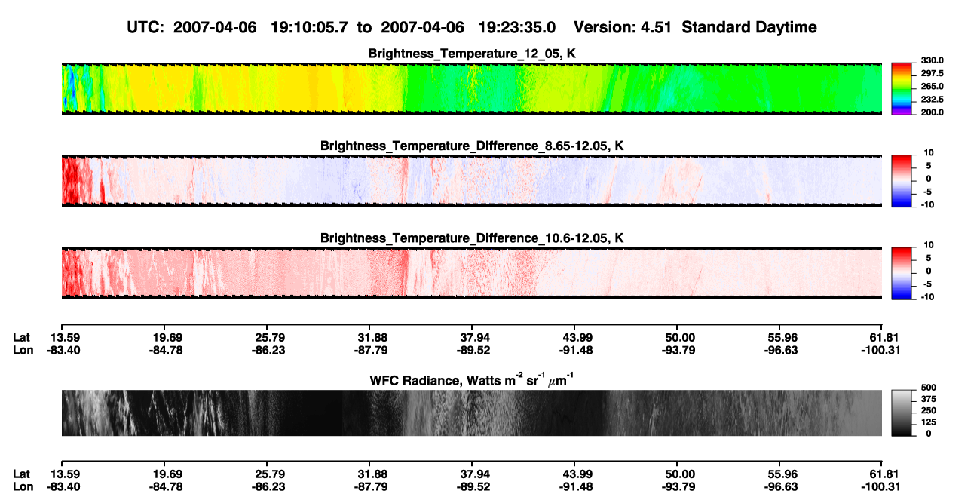The height and width of the screenshot is (503, 980).
Task: Click the 10 tick on 10.6-12.05 colorbar
Action: pos(928,245)
